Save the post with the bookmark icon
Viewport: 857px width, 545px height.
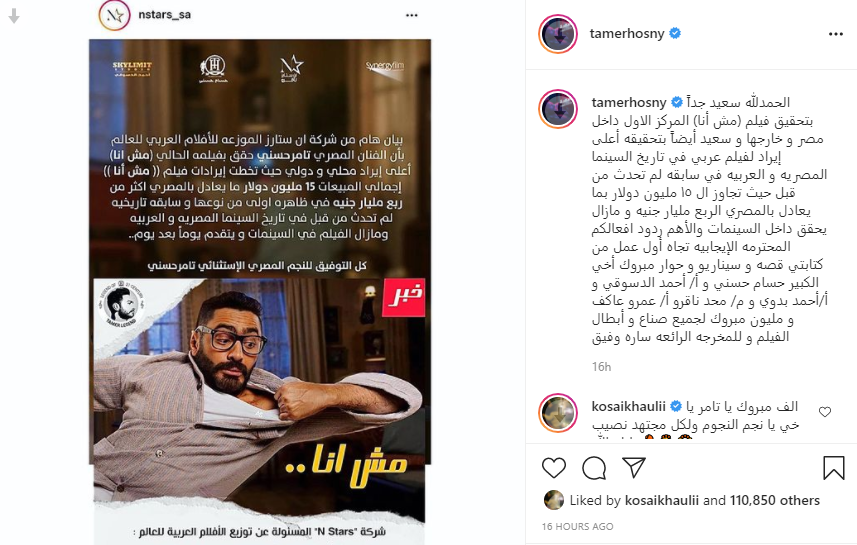click(833, 468)
